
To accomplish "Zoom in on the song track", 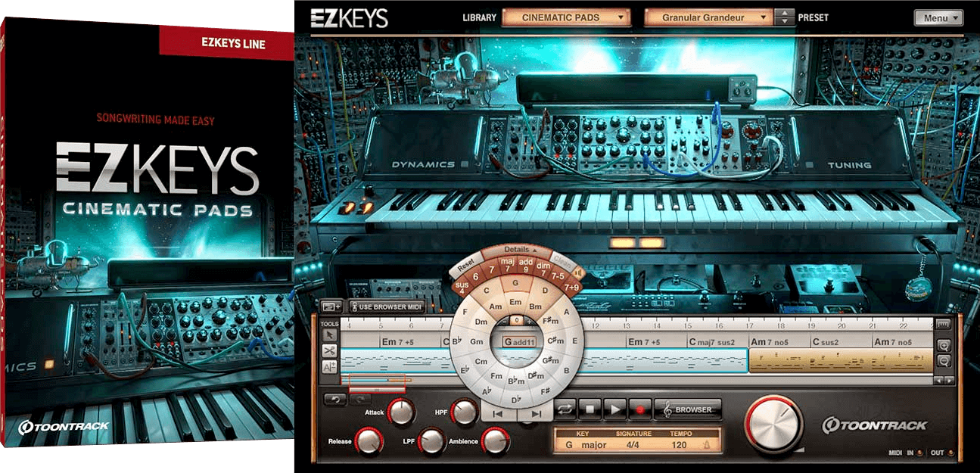I will 944,345.
